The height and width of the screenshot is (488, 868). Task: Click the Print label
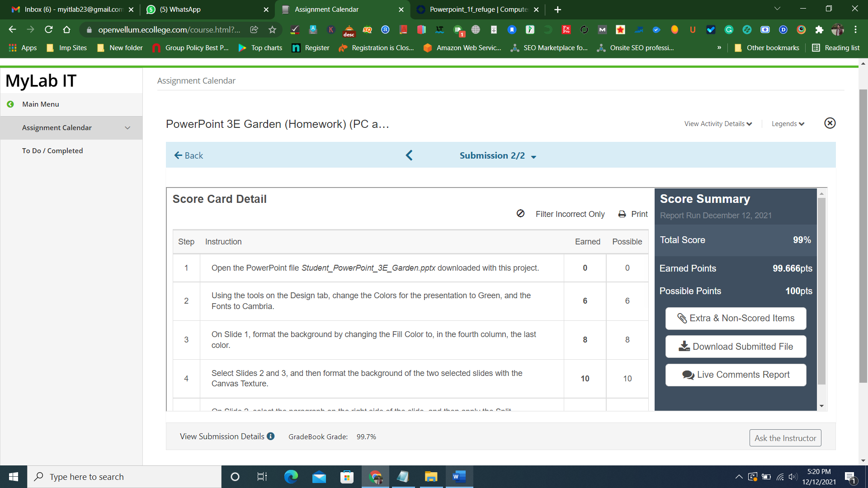(639, 214)
